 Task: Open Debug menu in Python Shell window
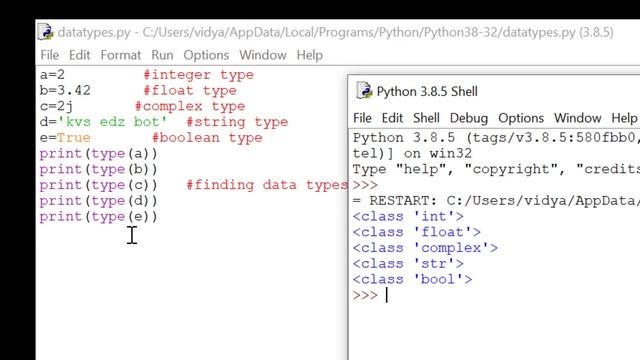click(x=469, y=118)
